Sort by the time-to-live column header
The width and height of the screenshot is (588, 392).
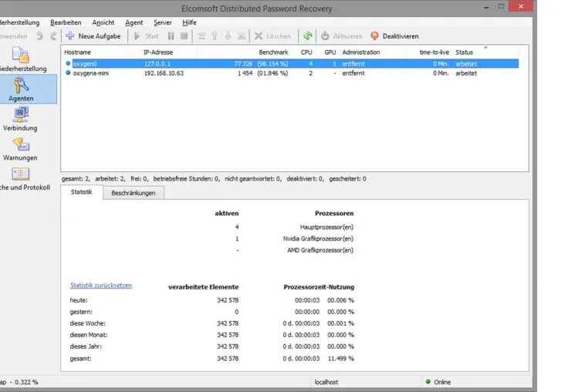point(434,52)
